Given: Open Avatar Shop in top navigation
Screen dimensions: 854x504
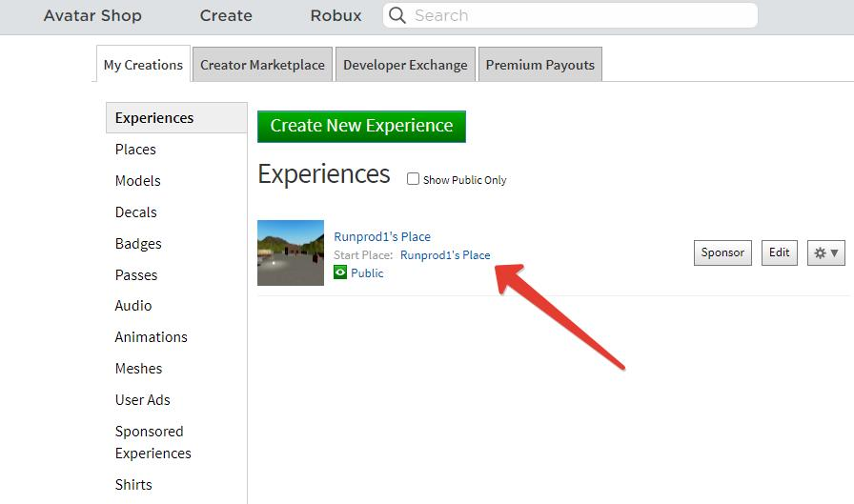Looking at the screenshot, I should [x=92, y=15].
